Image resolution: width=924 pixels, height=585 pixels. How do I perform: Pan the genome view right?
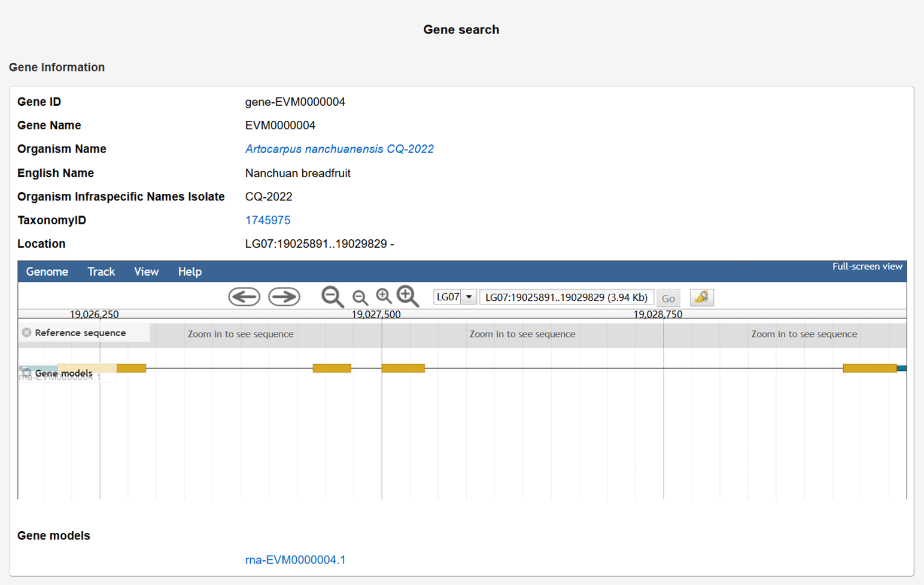tap(284, 297)
